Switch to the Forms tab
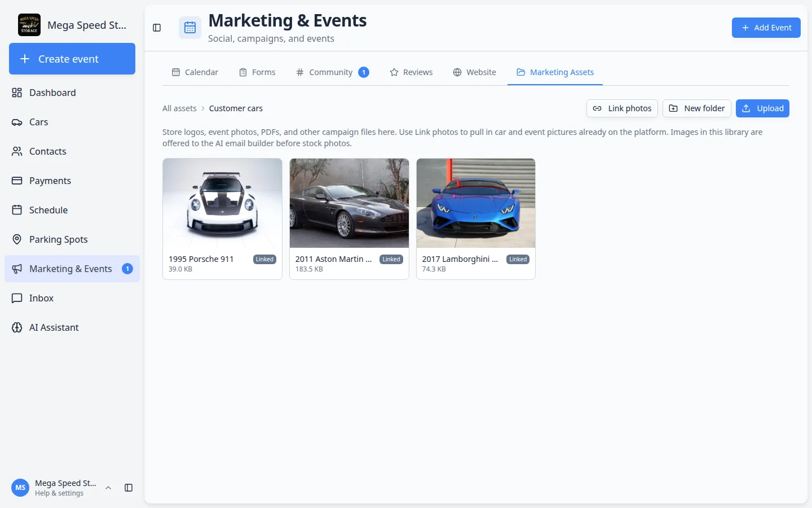The image size is (812, 508). point(257,72)
